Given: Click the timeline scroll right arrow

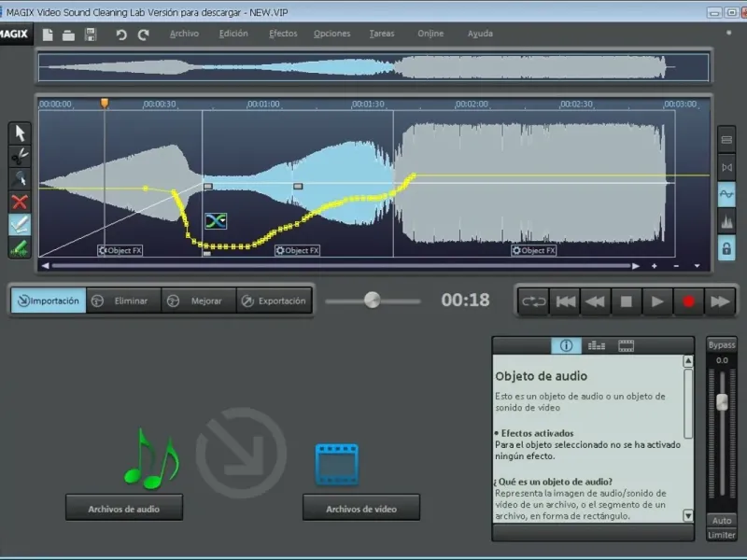Looking at the screenshot, I should 636,266.
